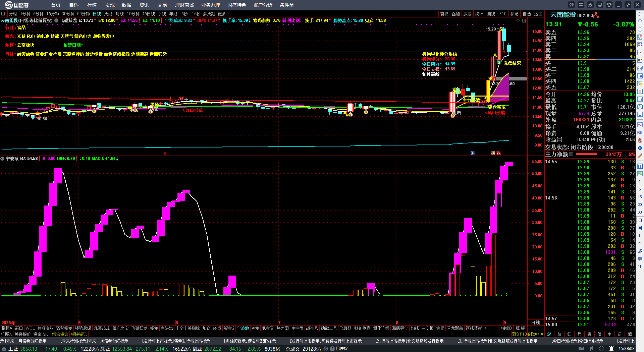Open the formula fx editor icon

tap(590, 5)
